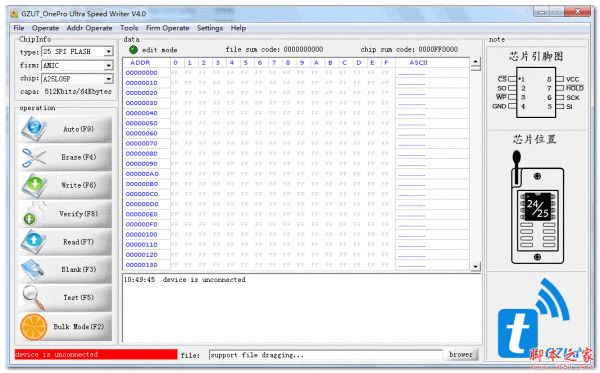Open the chip dropdown showing A25L05P
Viewport: 600px width, 373px height.
(109, 79)
